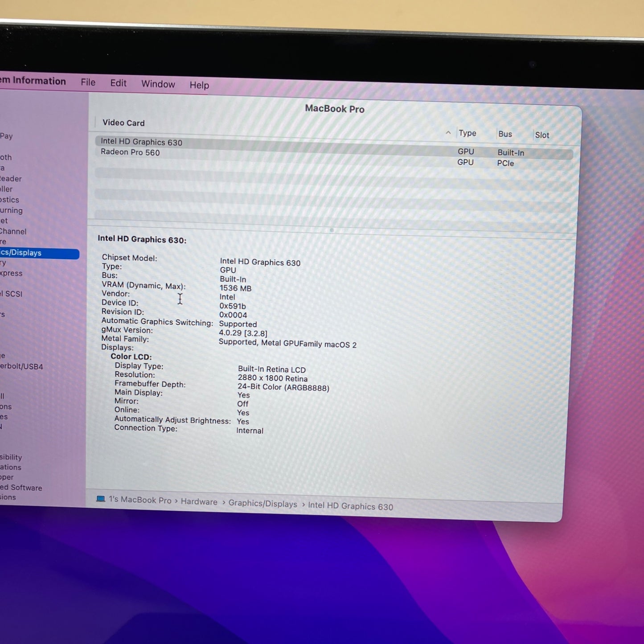
Task: Click the Slot column header
Action: pos(542,135)
